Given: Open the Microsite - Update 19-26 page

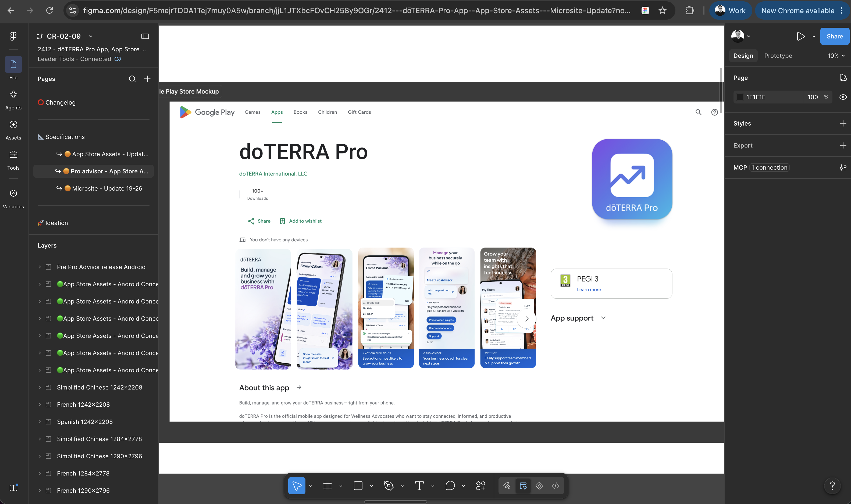Looking at the screenshot, I should pos(107,188).
